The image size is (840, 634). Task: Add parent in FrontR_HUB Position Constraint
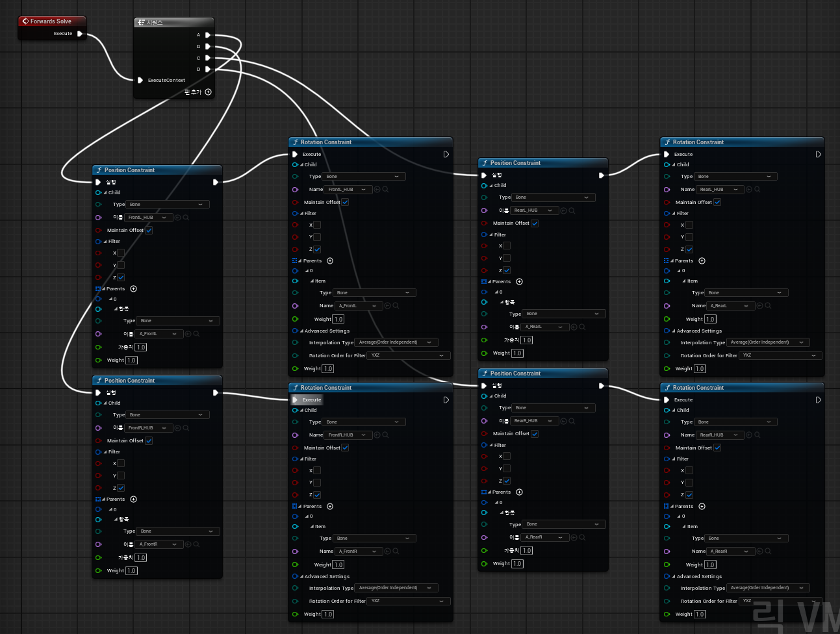click(x=133, y=500)
